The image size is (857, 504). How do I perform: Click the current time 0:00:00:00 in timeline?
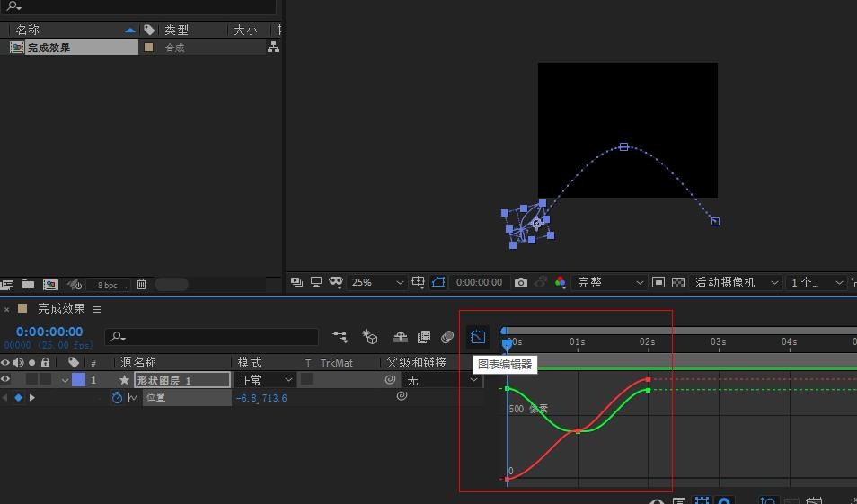[x=49, y=332]
